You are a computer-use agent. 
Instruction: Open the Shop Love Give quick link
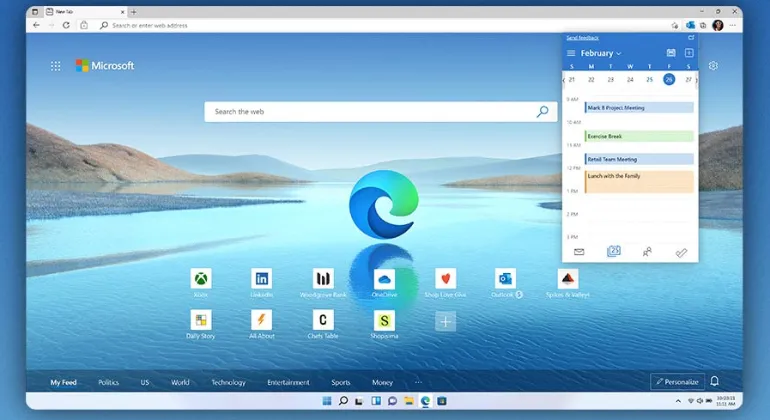[445, 279]
